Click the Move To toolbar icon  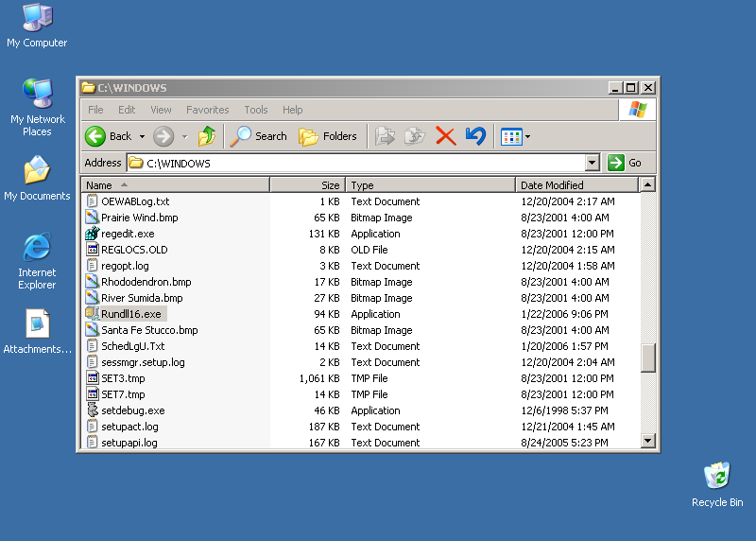(x=385, y=136)
